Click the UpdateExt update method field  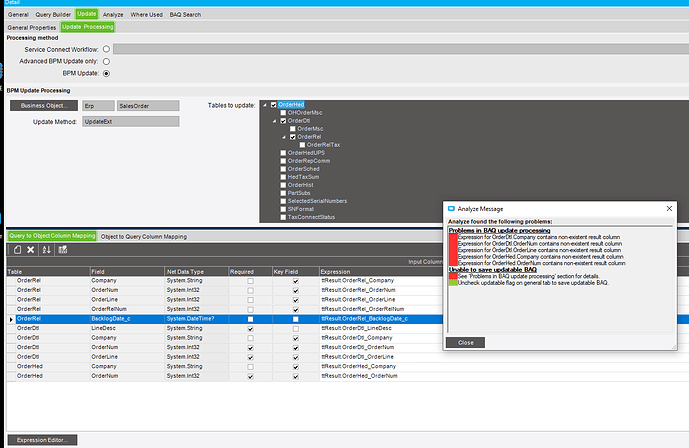[x=131, y=122]
